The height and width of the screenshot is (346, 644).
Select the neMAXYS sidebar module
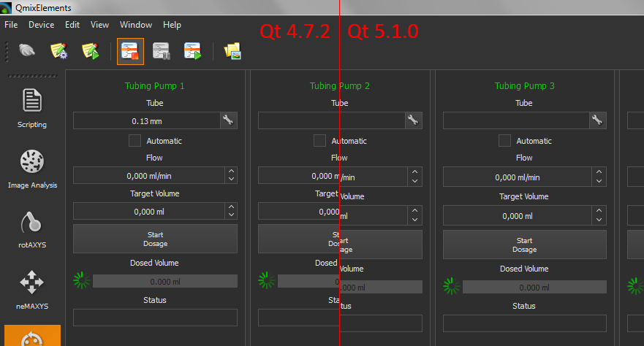pos(31,289)
